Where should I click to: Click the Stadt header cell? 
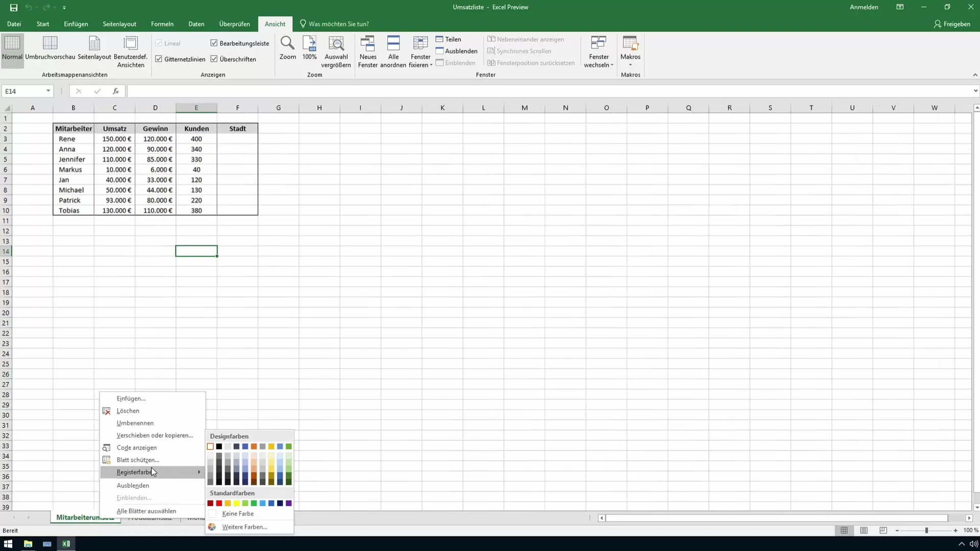(237, 129)
